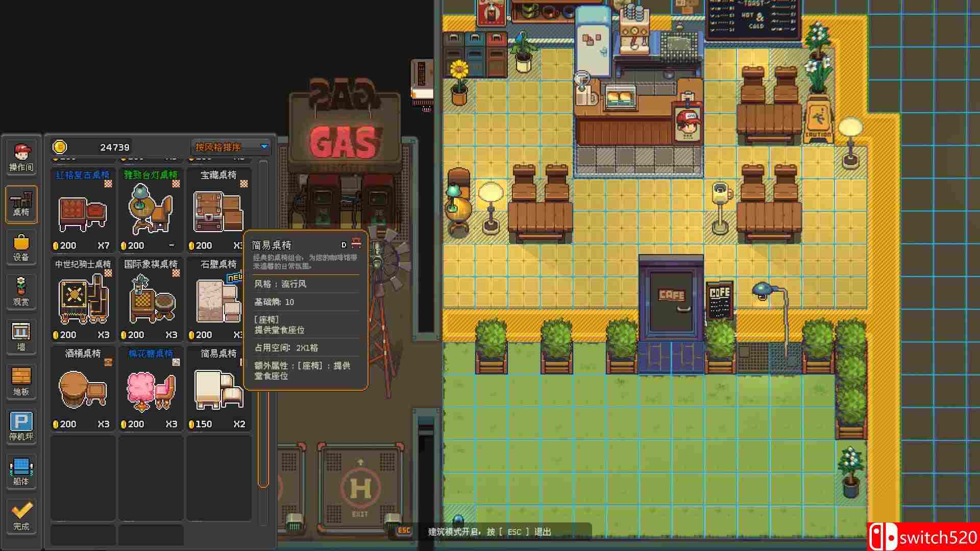This screenshot has width=980, height=551.
Task: Select the 船坞 dock category icon
Action: click(21, 470)
